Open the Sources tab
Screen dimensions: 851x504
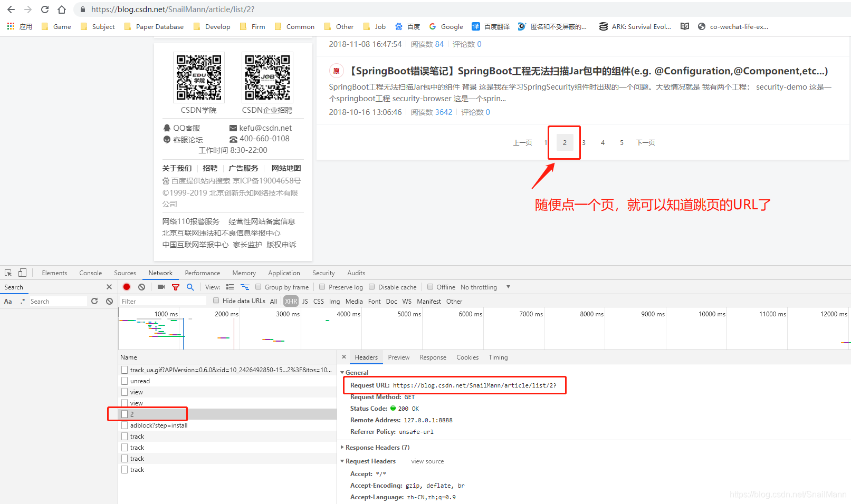coord(125,273)
